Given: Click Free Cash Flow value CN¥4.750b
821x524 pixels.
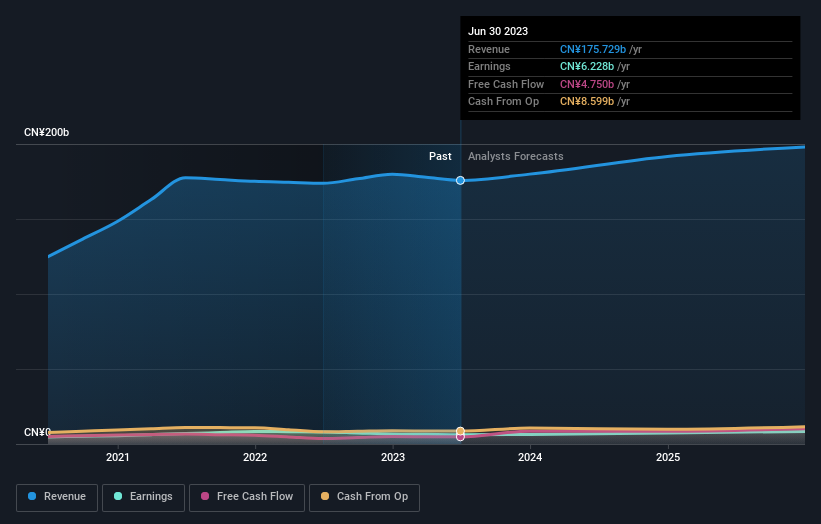Looking at the screenshot, I should pyautogui.click(x=586, y=84).
